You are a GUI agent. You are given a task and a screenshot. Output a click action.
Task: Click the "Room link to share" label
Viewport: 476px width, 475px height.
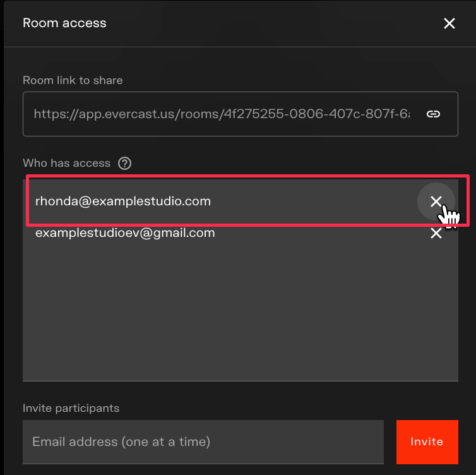click(x=73, y=80)
